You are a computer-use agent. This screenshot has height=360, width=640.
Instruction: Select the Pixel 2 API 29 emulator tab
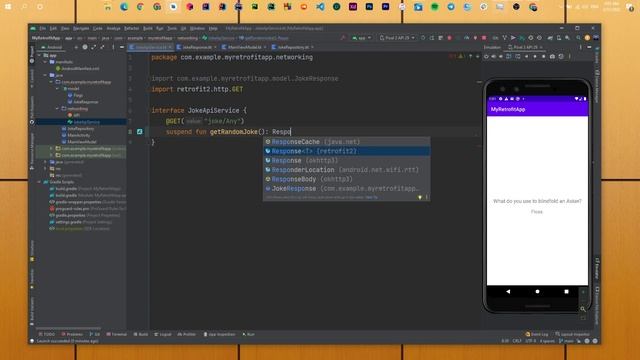coord(525,47)
